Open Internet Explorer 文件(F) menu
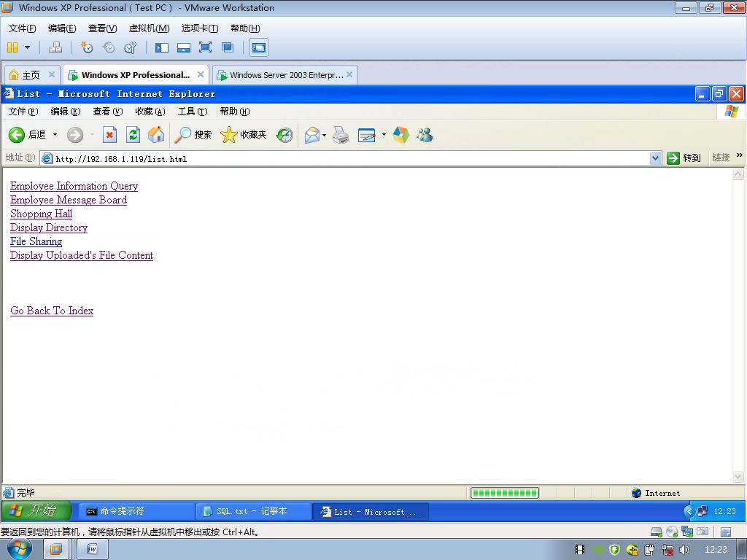The height and width of the screenshot is (560, 747). pyautogui.click(x=23, y=112)
